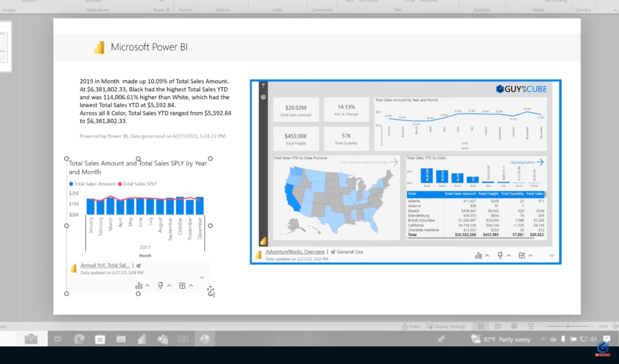Image resolution: width=619 pixels, height=364 pixels.
Task: Open File Explorer from taskbar
Action: [121, 339]
